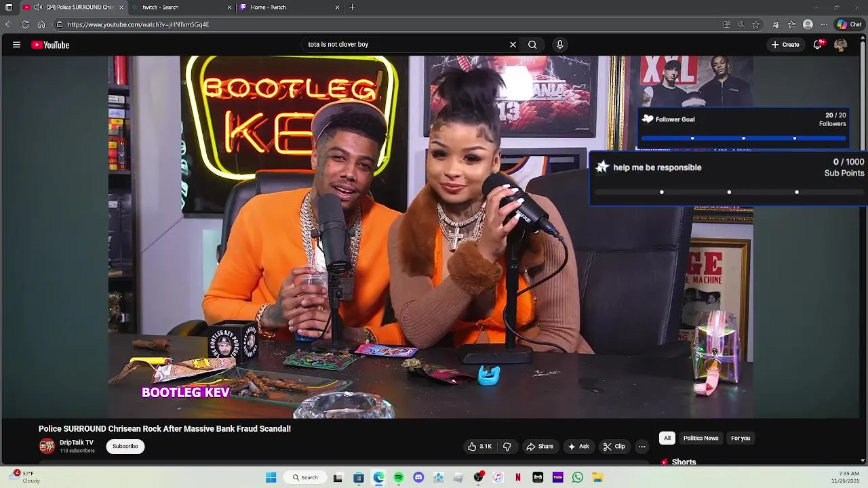Open Netflix from the taskbar

(518, 478)
